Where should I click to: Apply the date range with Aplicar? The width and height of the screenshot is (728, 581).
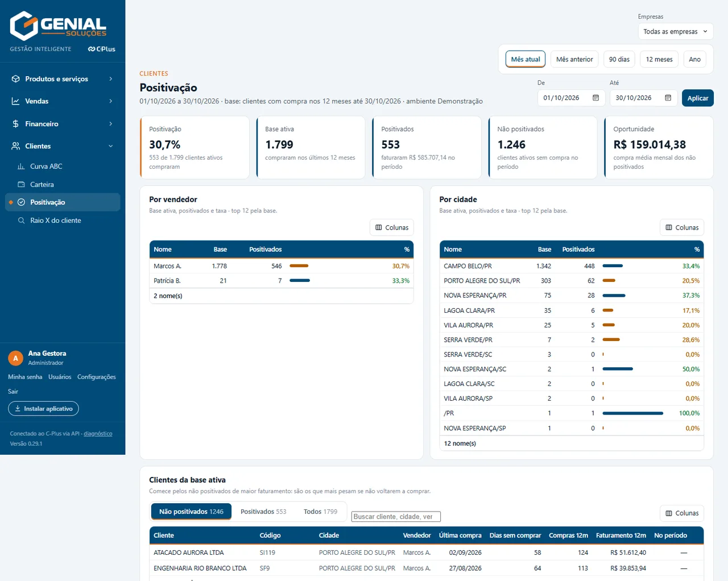point(698,98)
